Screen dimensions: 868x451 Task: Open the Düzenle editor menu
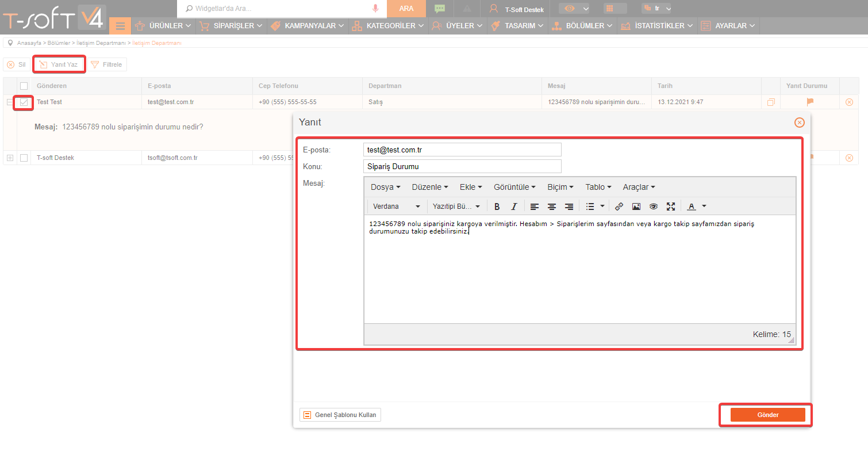(x=430, y=187)
